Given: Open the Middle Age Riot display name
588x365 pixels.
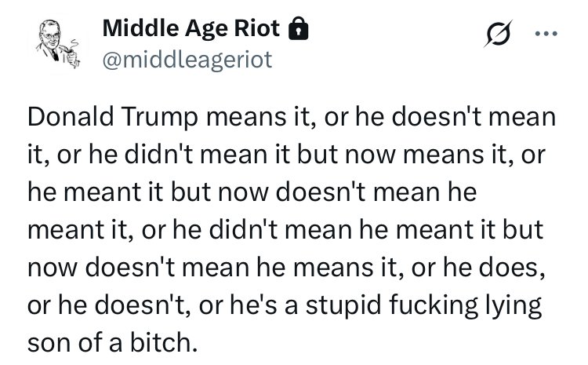Looking at the screenshot, I should point(191,28).
